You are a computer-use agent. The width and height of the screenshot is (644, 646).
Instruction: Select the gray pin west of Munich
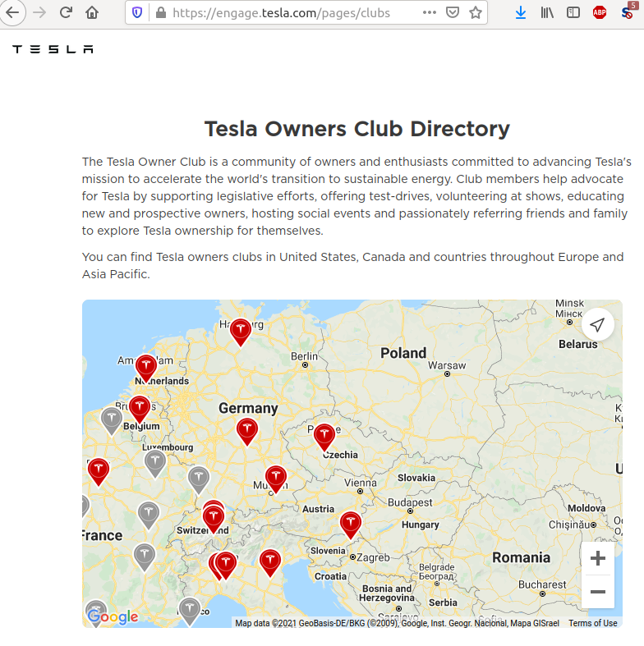coord(199,479)
